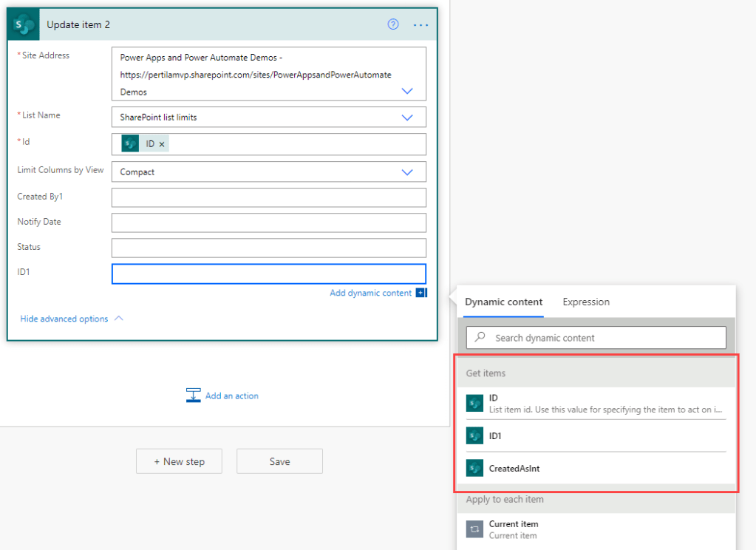Open the Limit Columns by View dropdown

click(x=406, y=172)
